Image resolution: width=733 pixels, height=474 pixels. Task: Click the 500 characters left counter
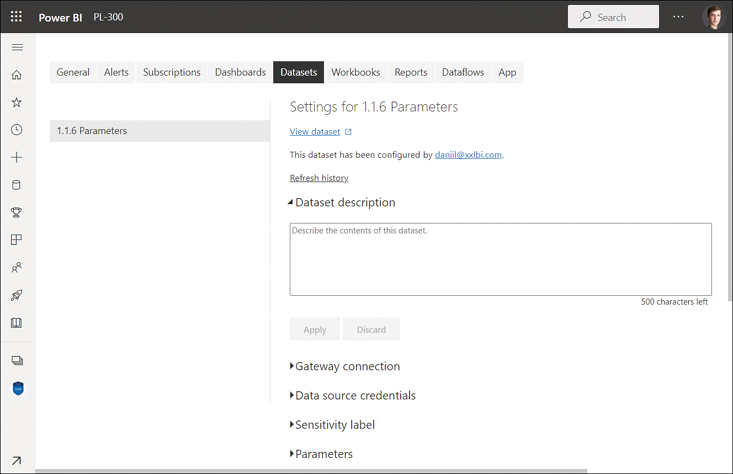tap(675, 302)
